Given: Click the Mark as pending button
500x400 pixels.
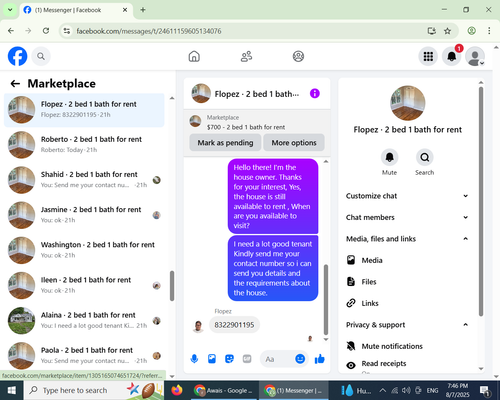Looking at the screenshot, I should click(225, 143).
